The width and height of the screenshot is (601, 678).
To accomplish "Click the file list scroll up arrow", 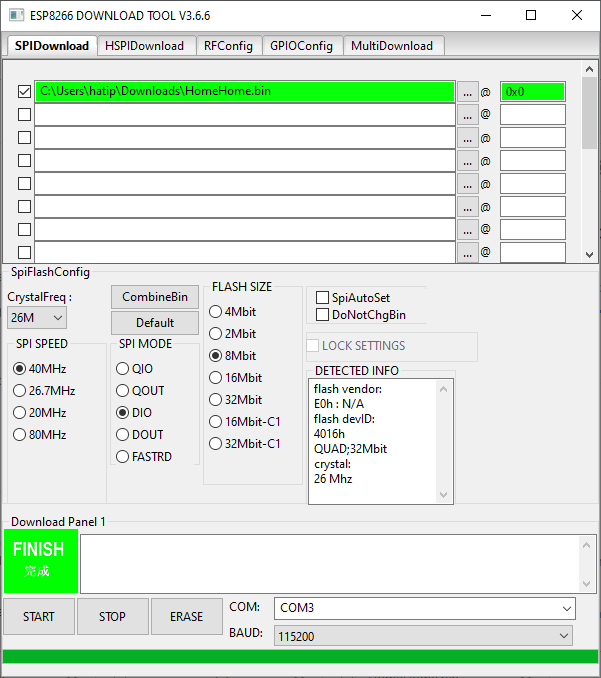I will coord(589,69).
